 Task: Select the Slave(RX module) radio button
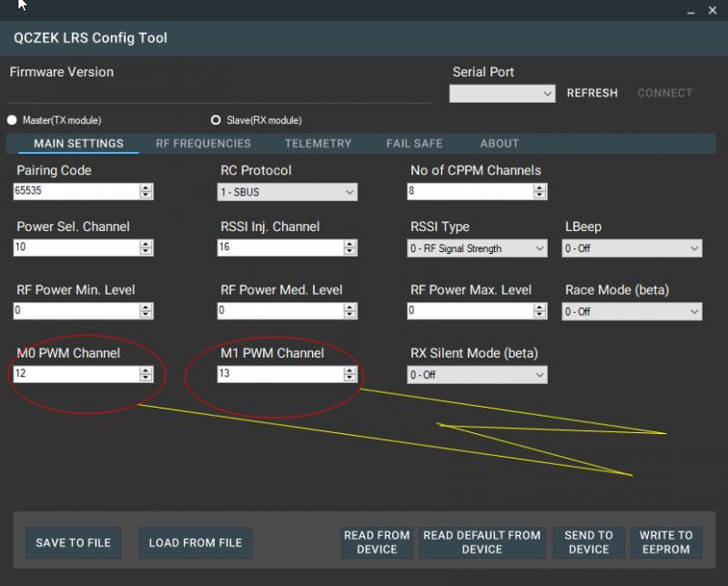(x=217, y=120)
